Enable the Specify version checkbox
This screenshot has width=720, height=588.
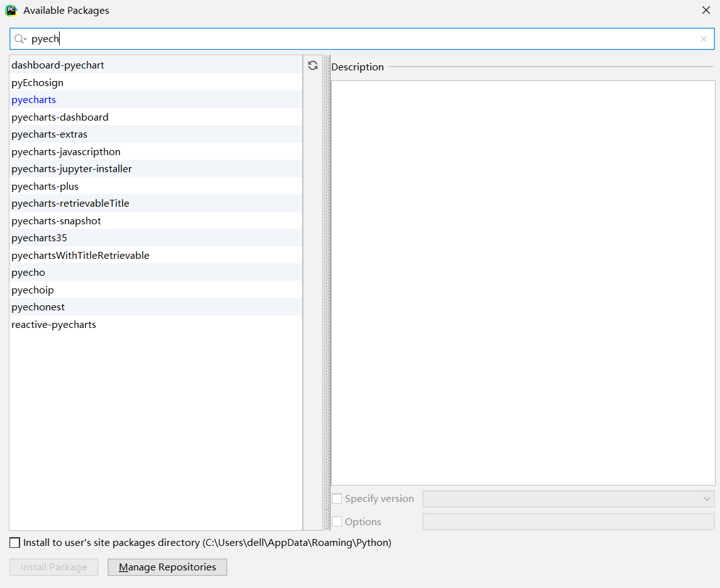[x=337, y=498]
